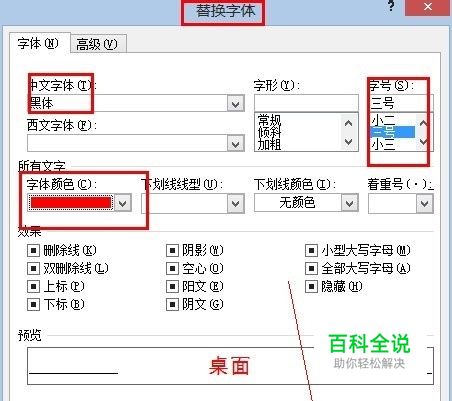Select 小二 in the font size list
Viewport: 452px width, 401px height.
point(383,120)
